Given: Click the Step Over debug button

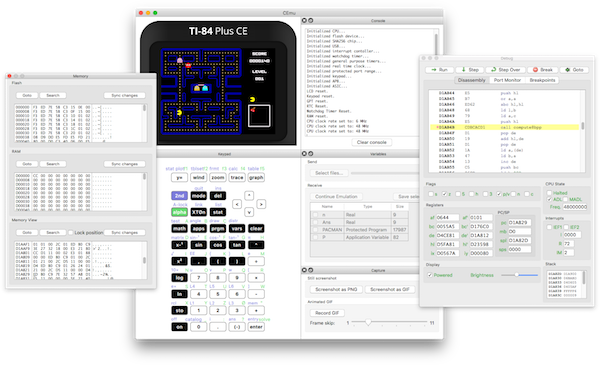Looking at the screenshot, I should pyautogui.click(x=505, y=70).
